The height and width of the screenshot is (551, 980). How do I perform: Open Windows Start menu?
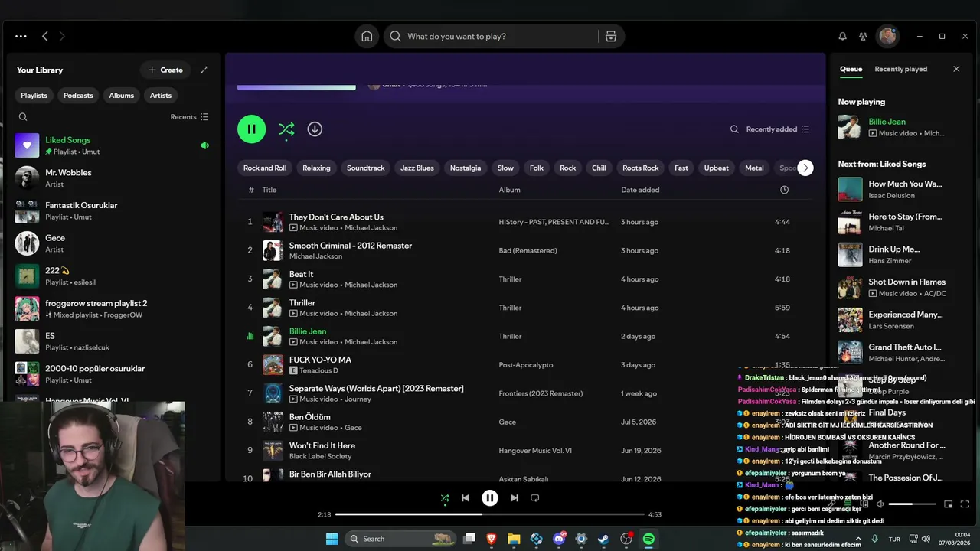pos(332,539)
